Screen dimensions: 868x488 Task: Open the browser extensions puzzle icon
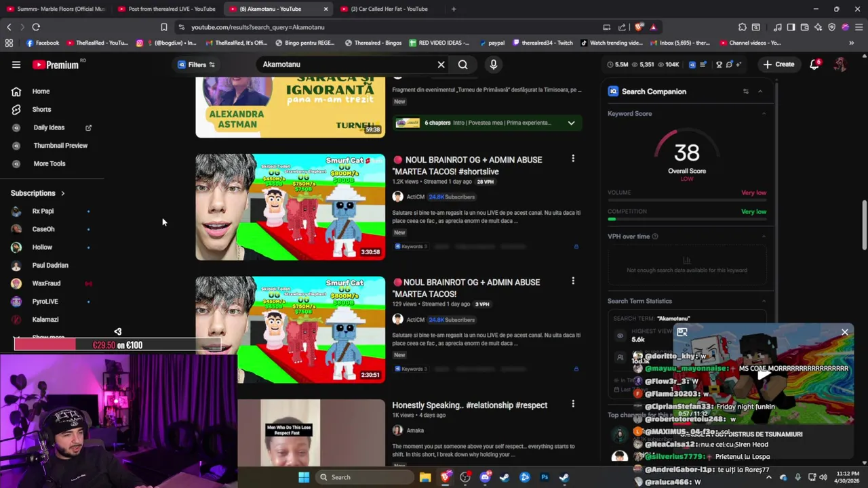point(743,27)
